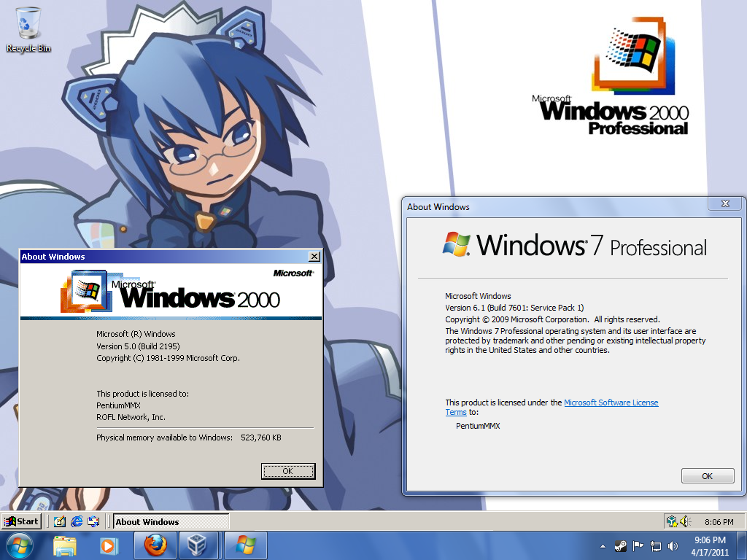Screen dimensions: 747x560
Task: Click the VirtualBox guest additions tray icon
Action: [672, 521]
